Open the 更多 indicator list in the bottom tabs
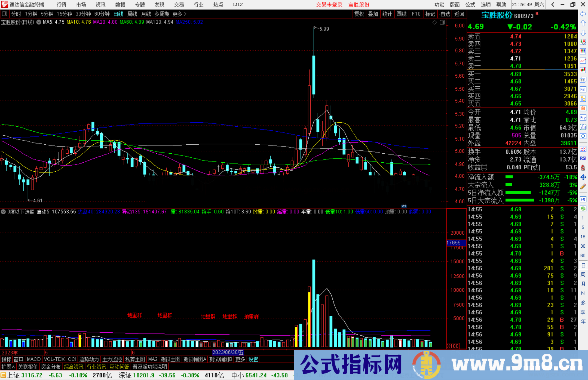This screenshot has height=380, width=588. (240, 359)
